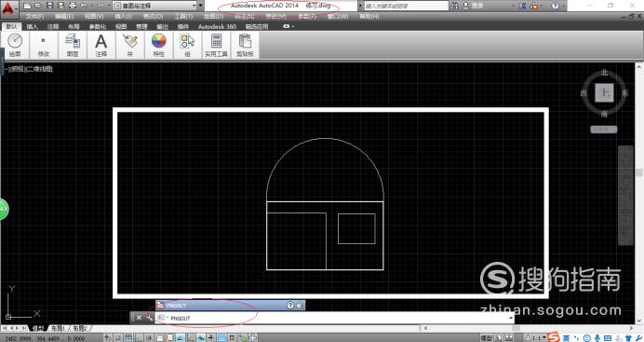Screen dimensions: 644x342
Task: Switch to the 插入 ribbon tab
Action: pyautogui.click(x=32, y=26)
